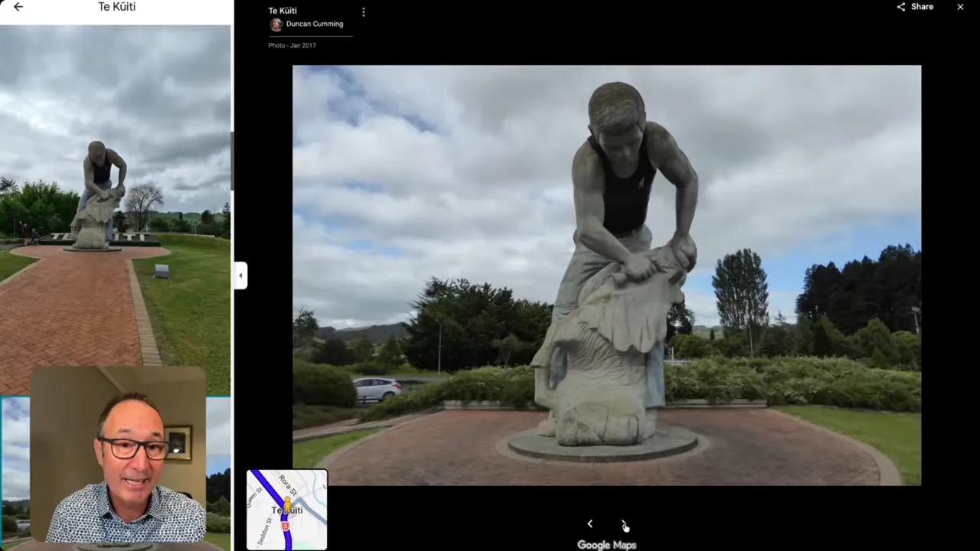Select the Te Kūiti place title

(x=283, y=11)
